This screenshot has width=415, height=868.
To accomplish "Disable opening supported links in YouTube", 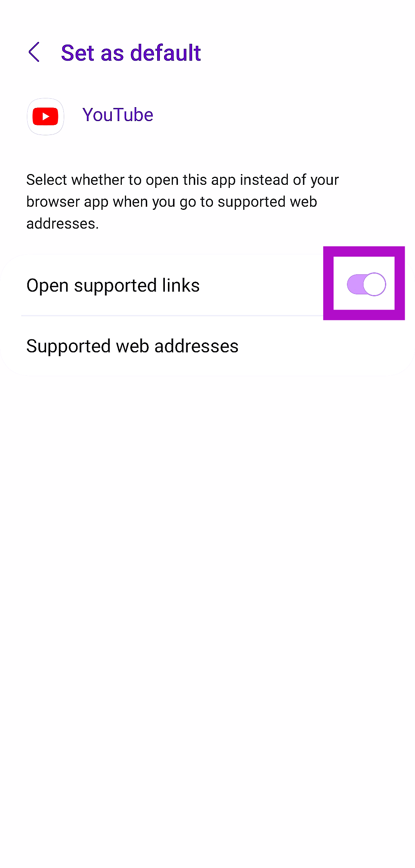I will click(366, 285).
